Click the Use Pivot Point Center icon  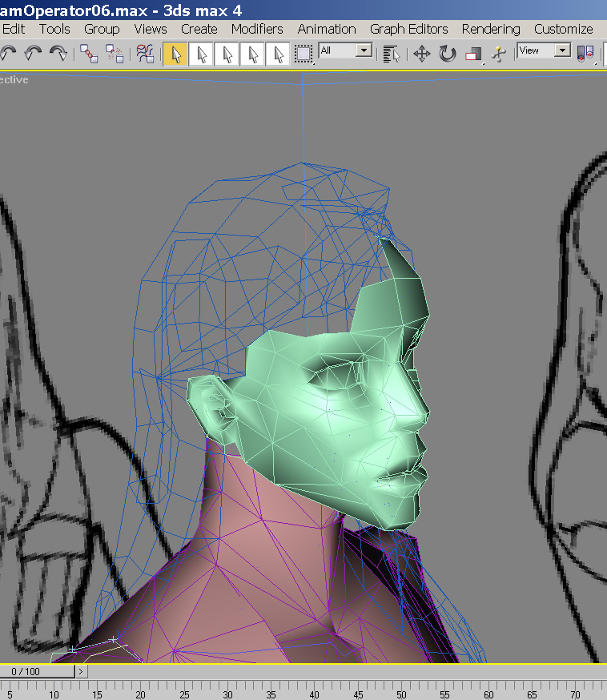coord(586,54)
